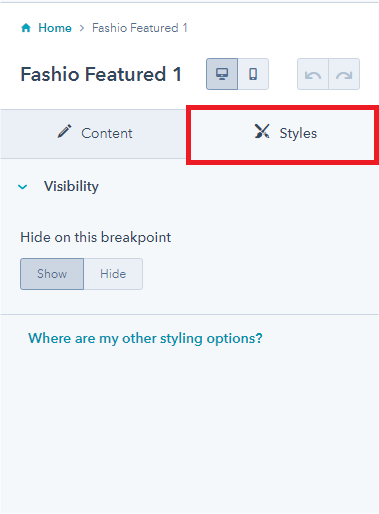The height and width of the screenshot is (514, 379).
Task: Click empty panel area below styling link
Action: click(189, 430)
